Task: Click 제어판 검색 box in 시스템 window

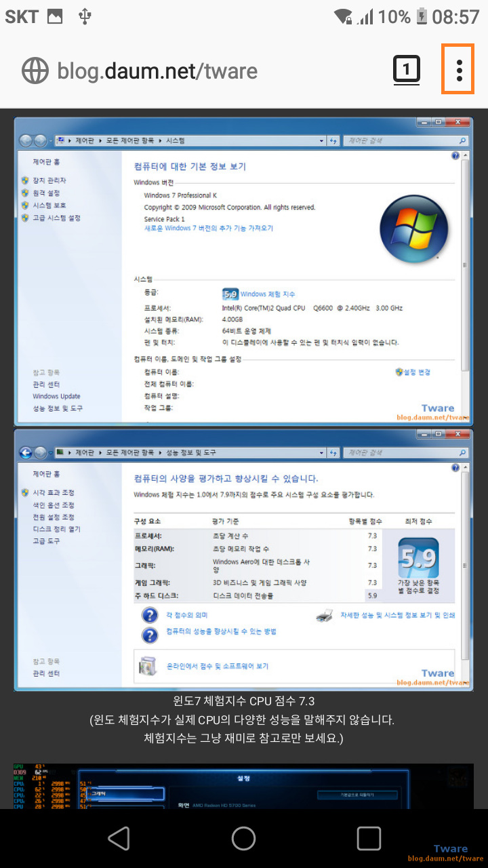Action: pyautogui.click(x=406, y=141)
